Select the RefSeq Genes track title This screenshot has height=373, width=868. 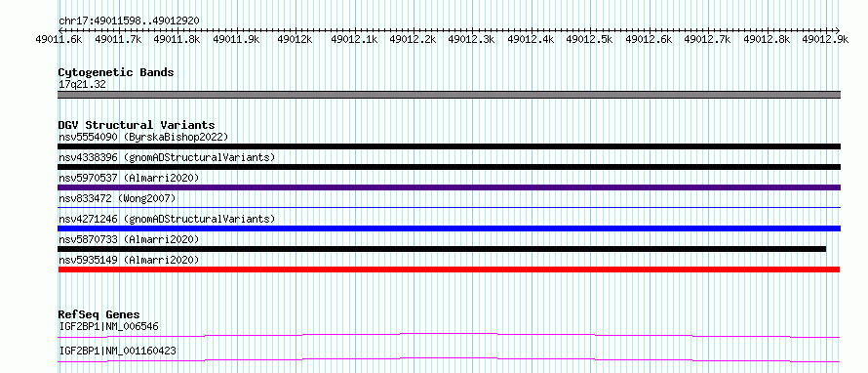pos(99,314)
